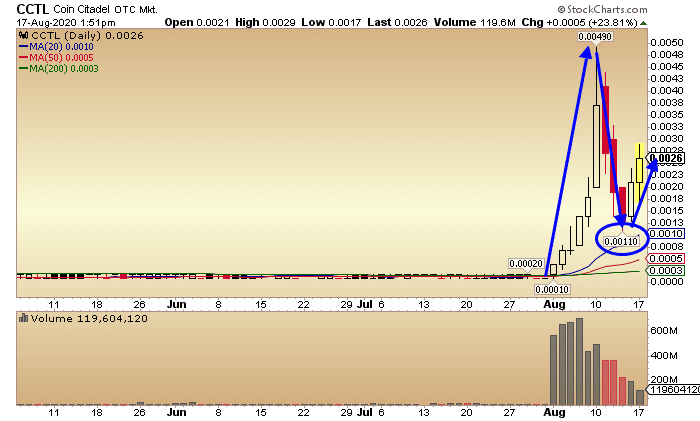700x421 pixels.
Task: Click the Jul label under the price chart
Action: 365,304
